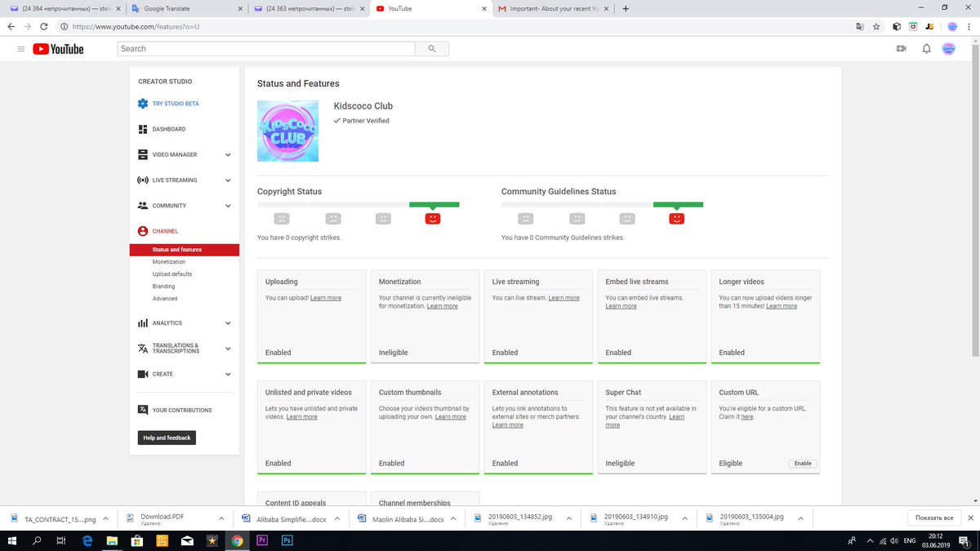Expand the Create section
980x551 pixels.
228,374
